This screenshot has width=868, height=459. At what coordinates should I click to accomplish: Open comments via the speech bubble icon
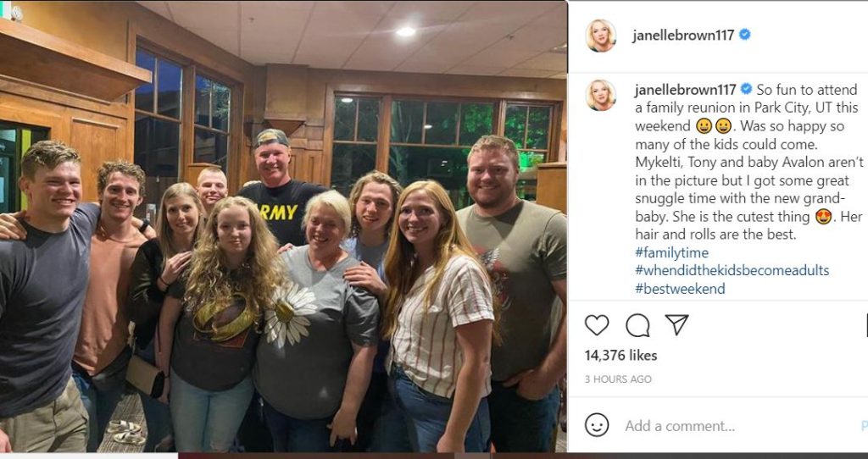637,325
